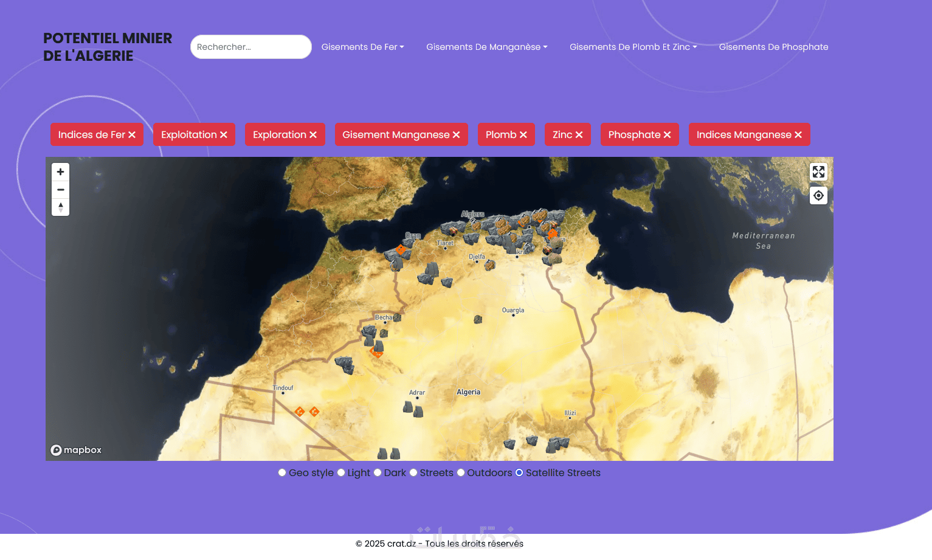Open the Mapbox logo link
932x560 pixels.
click(x=76, y=450)
